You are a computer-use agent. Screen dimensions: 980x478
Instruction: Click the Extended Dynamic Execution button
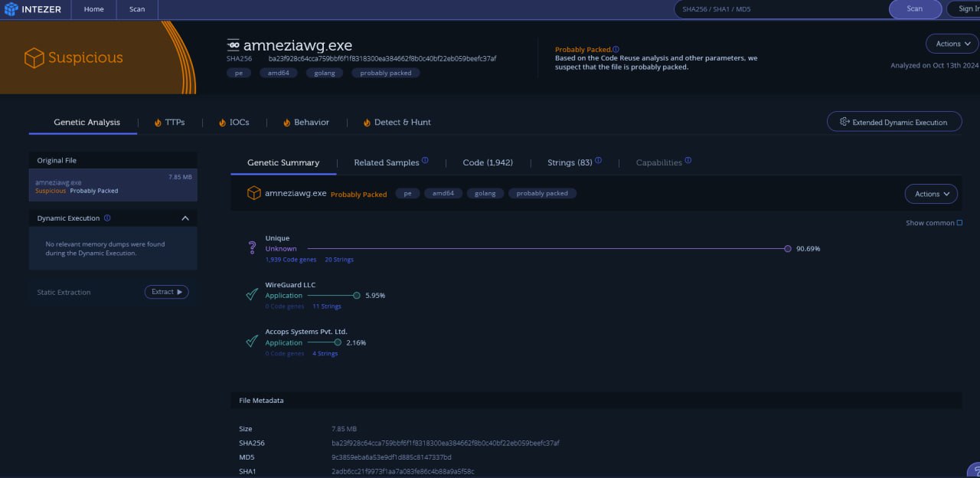coord(894,122)
